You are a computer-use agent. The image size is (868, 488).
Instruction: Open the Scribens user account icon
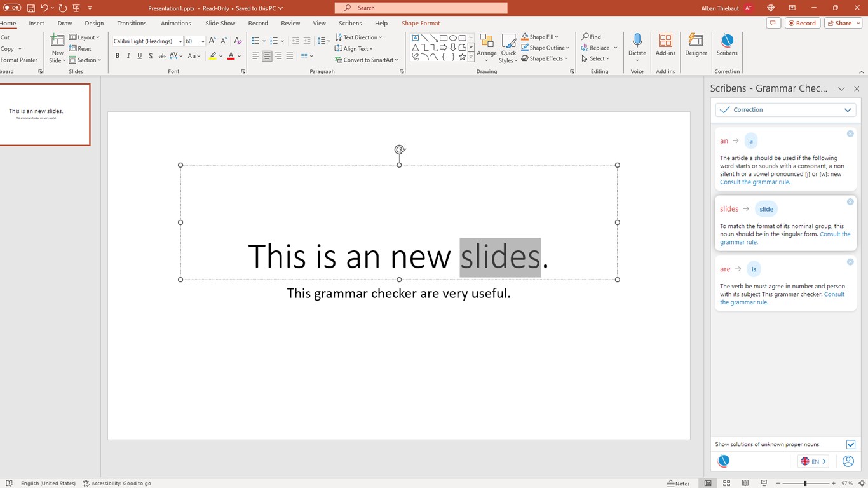tap(848, 461)
